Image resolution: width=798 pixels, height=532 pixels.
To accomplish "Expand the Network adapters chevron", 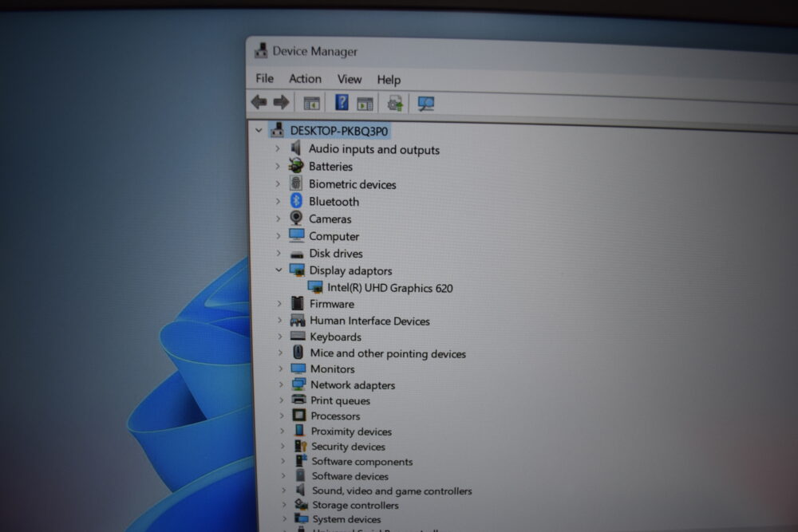I will (x=281, y=384).
